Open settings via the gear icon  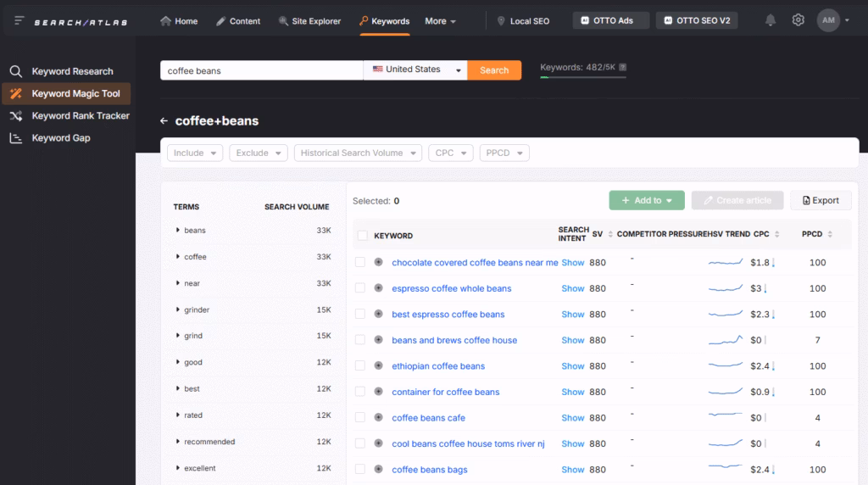[x=798, y=20]
